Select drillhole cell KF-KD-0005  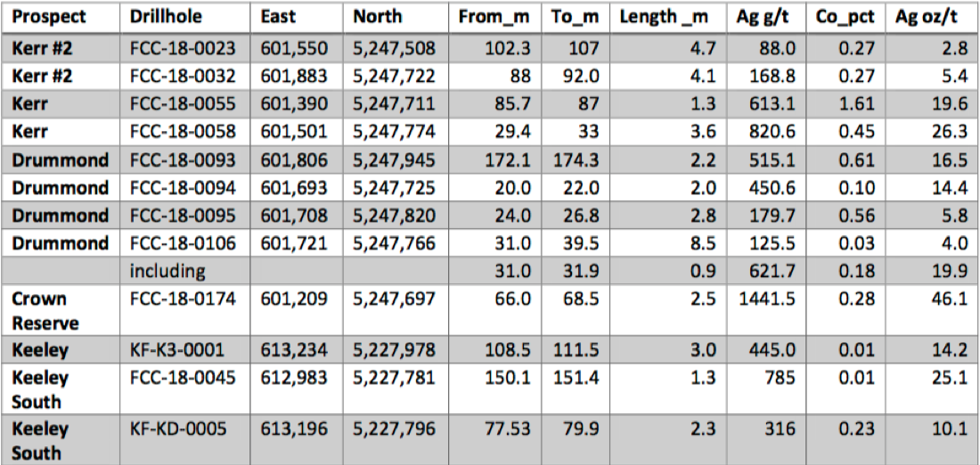178,429
